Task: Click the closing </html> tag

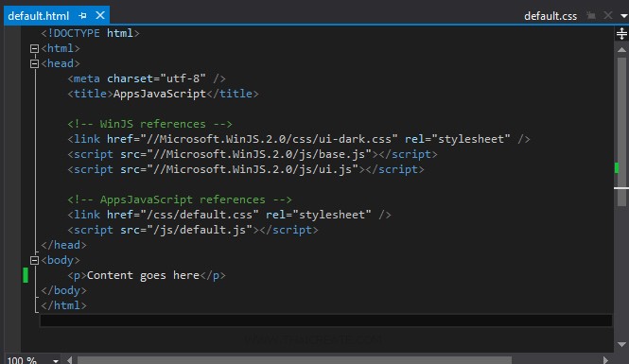Action: click(63, 306)
